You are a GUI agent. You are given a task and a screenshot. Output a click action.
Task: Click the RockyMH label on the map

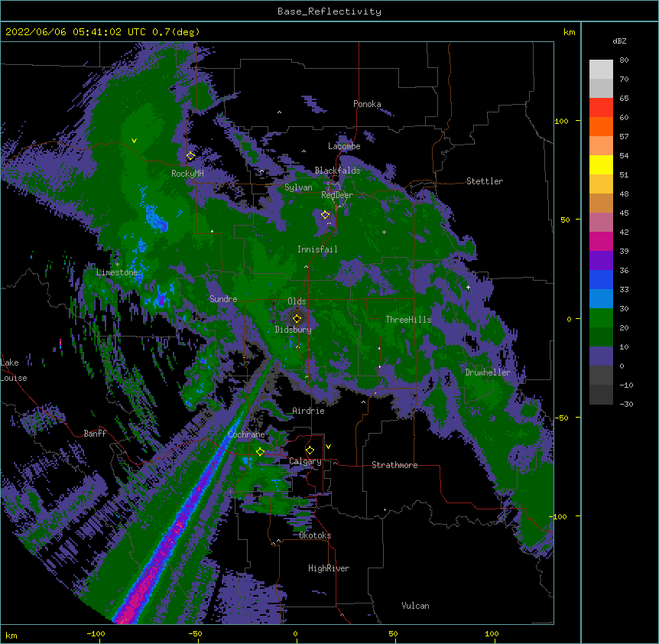[187, 174]
